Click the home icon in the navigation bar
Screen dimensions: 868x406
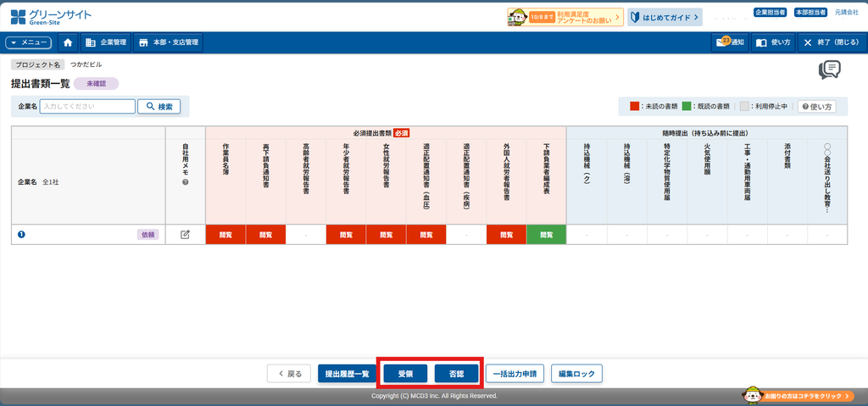(x=68, y=42)
